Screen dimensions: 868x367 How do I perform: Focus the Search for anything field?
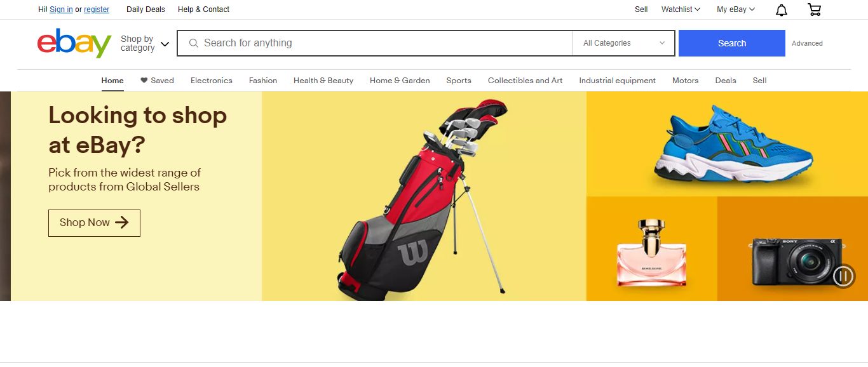click(375, 43)
